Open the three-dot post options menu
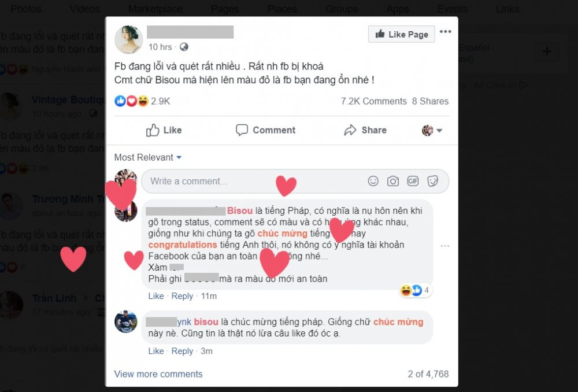Screen dimensions: 578x392 [x=445, y=32]
